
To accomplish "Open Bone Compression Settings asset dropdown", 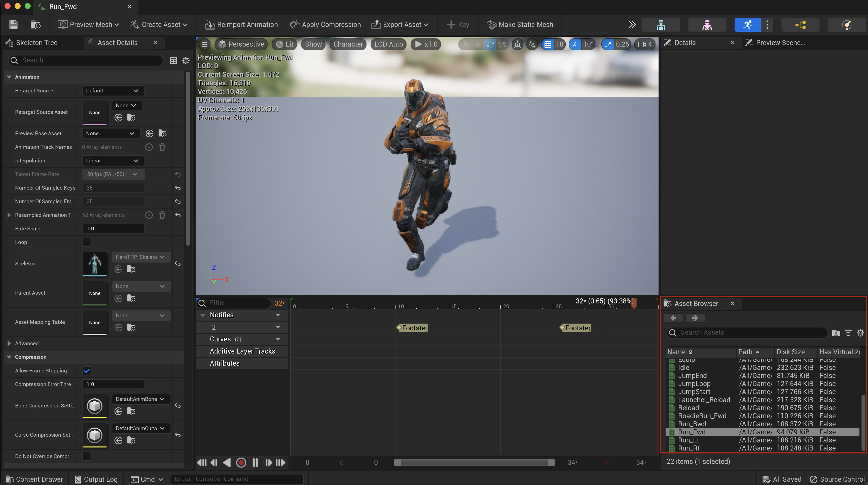I will (x=141, y=399).
